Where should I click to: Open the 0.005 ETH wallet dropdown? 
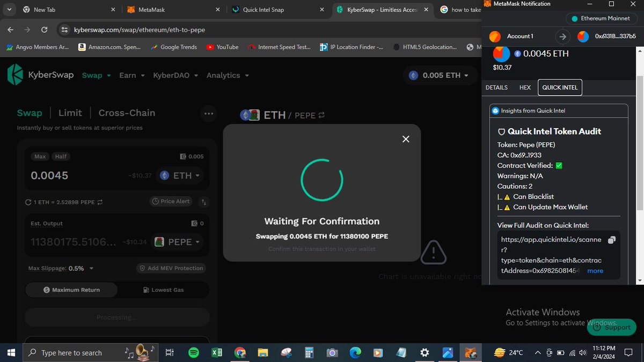[x=439, y=75]
